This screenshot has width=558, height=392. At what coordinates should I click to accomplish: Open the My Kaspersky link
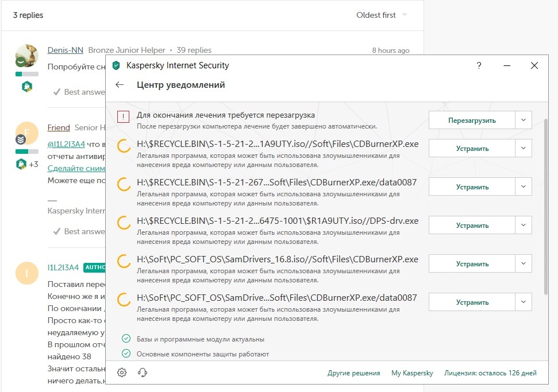(412, 373)
